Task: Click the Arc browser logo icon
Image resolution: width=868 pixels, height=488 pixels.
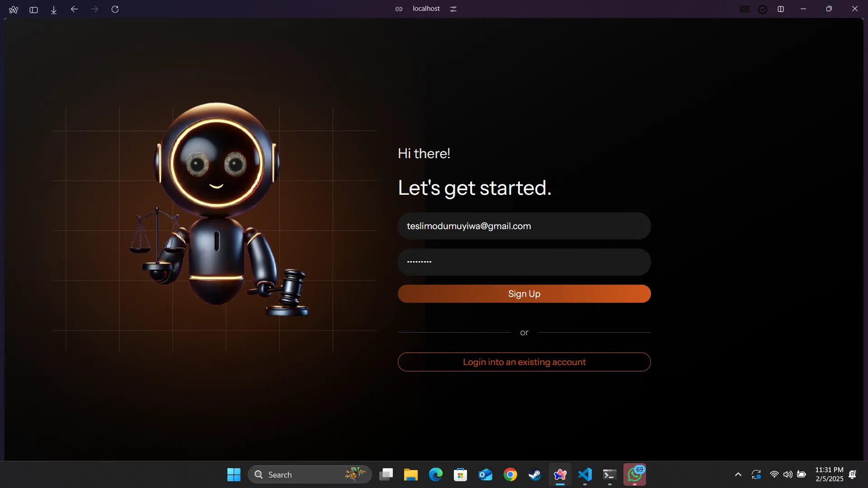Action: [14, 9]
